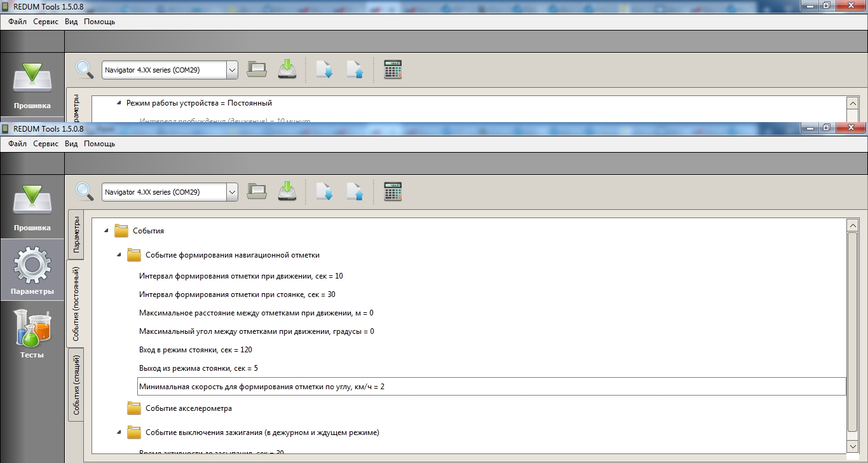Select the Событие акселерометра folder
Image resolution: width=868 pixels, height=463 pixels.
tap(188, 408)
